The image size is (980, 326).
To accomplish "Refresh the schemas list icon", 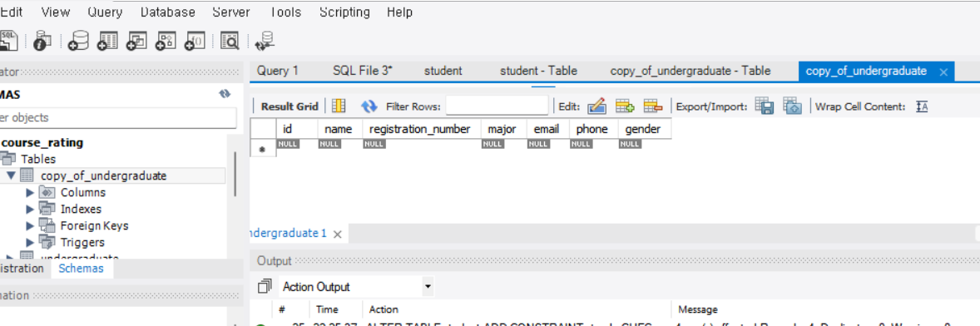I will [x=225, y=94].
